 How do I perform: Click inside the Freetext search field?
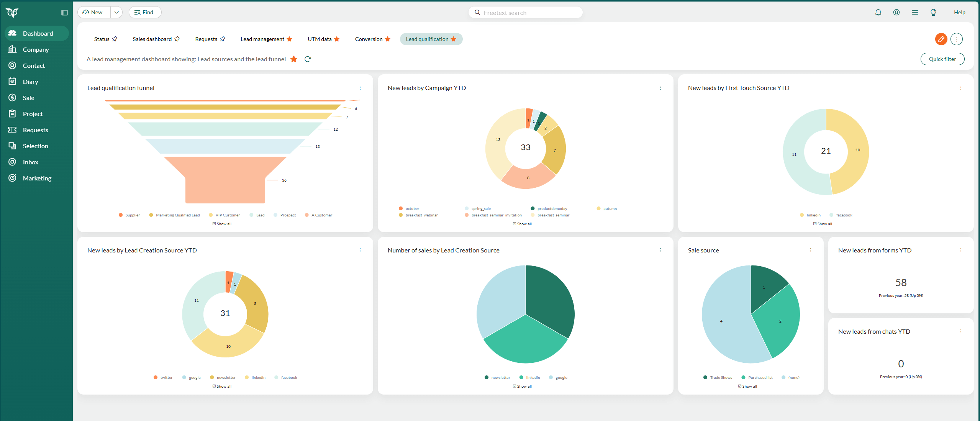(x=525, y=12)
